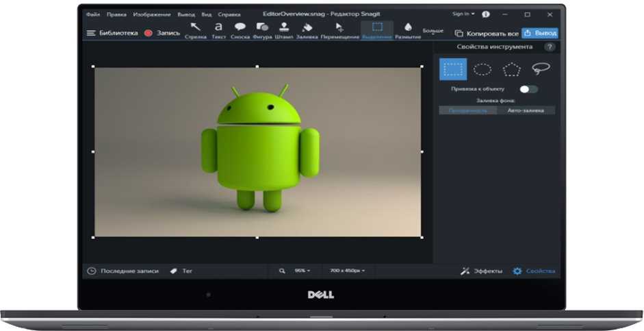Activate the Заливка (Fill) tool
Viewport: 644px width, 331px height.
click(307, 30)
